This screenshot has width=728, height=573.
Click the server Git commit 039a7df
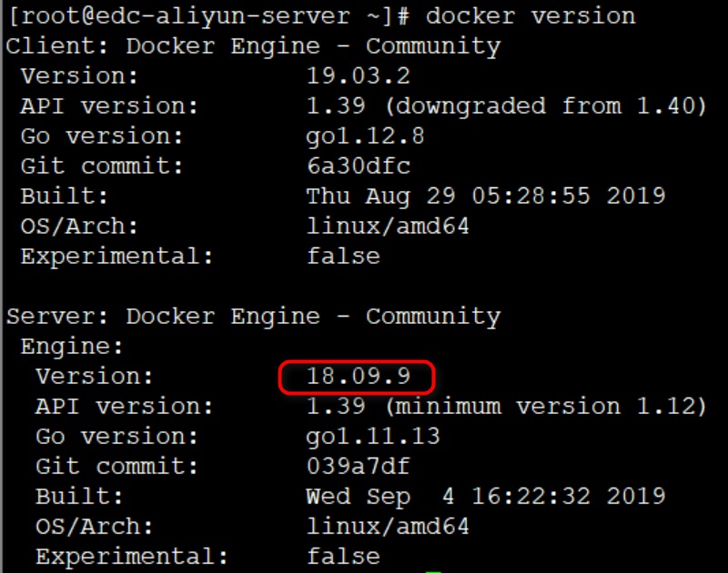pyautogui.click(x=359, y=467)
